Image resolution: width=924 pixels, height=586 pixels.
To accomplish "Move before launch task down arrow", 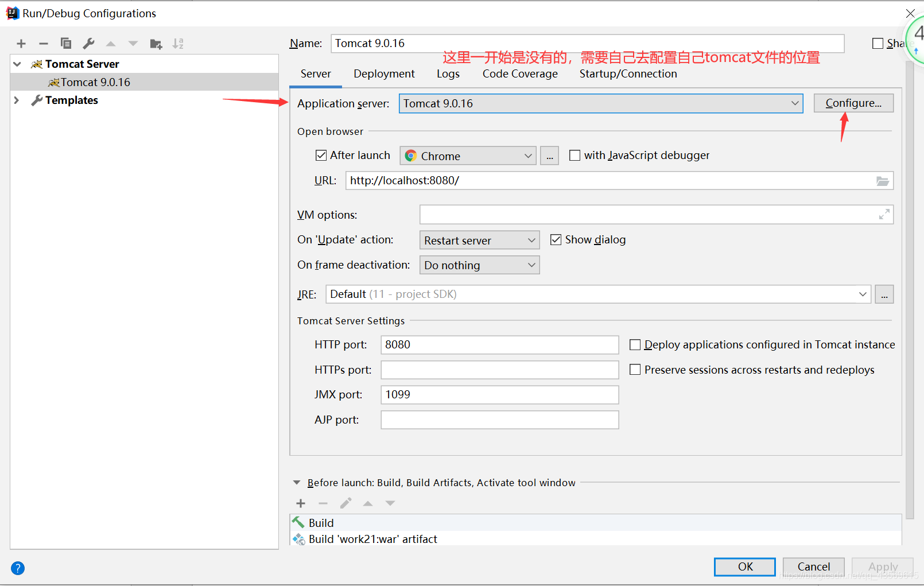I will click(x=390, y=503).
